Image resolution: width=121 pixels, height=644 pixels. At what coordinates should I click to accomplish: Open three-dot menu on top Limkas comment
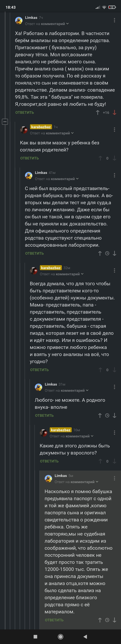[x=114, y=20]
